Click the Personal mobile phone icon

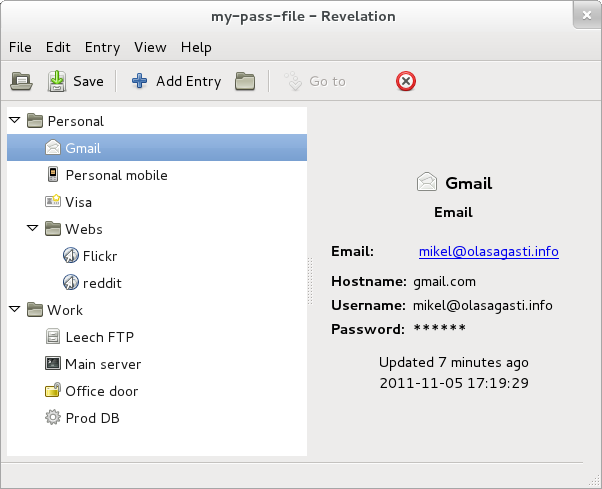coord(53,174)
